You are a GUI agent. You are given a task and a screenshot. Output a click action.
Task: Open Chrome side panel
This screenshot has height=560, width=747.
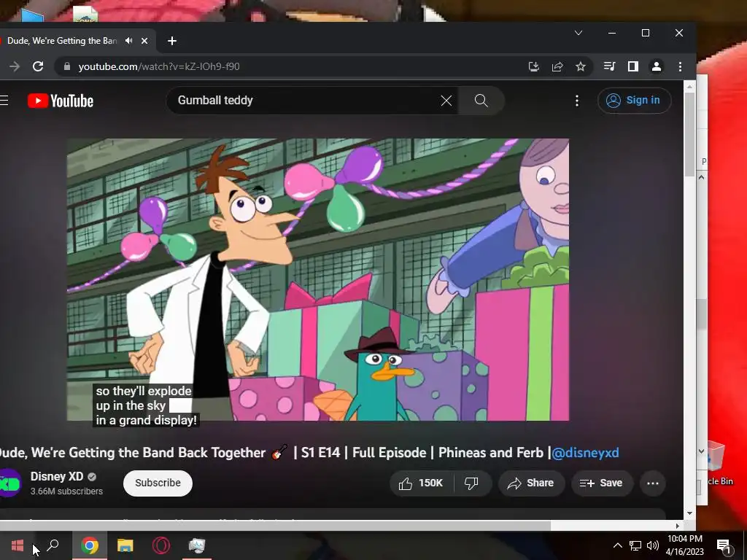click(x=632, y=66)
